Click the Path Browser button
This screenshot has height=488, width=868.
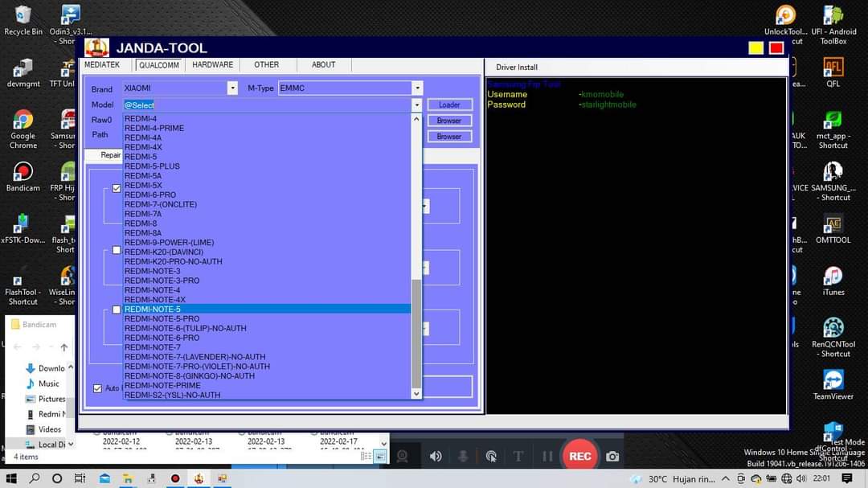tap(449, 136)
